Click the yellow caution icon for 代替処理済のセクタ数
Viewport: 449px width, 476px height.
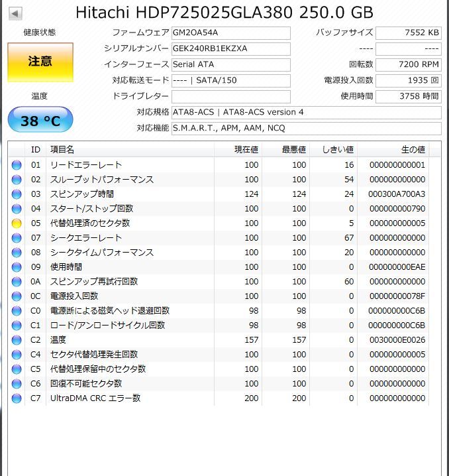[17, 223]
